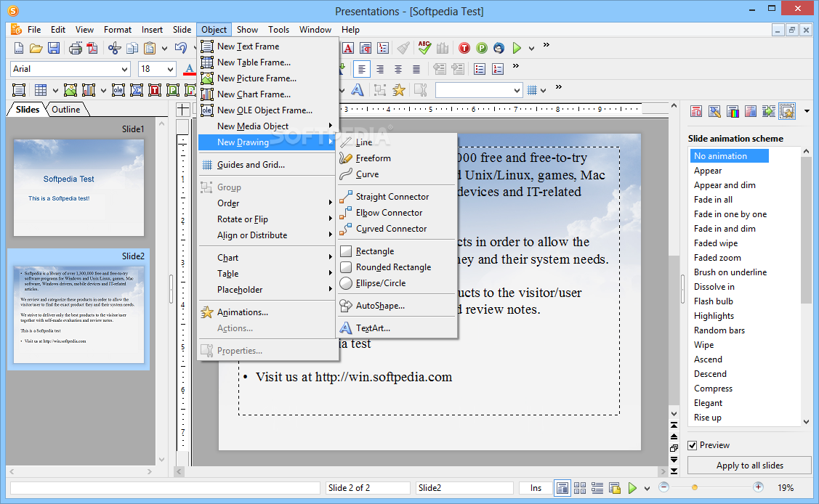
Task: Toggle align left paragraph button
Action: (361, 69)
